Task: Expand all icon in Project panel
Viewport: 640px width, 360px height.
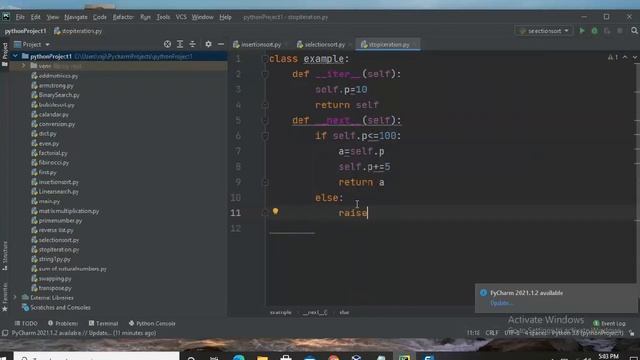Action: 180,44
